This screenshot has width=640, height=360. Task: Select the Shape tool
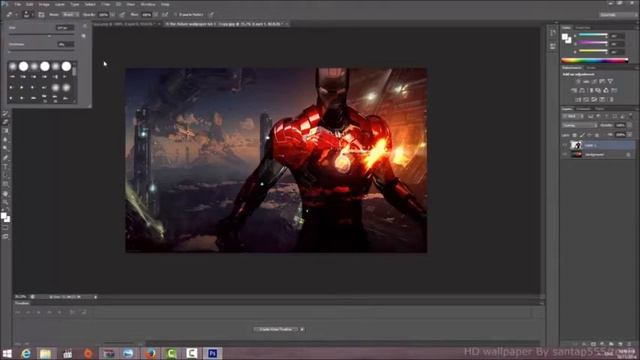pyautogui.click(x=5, y=184)
